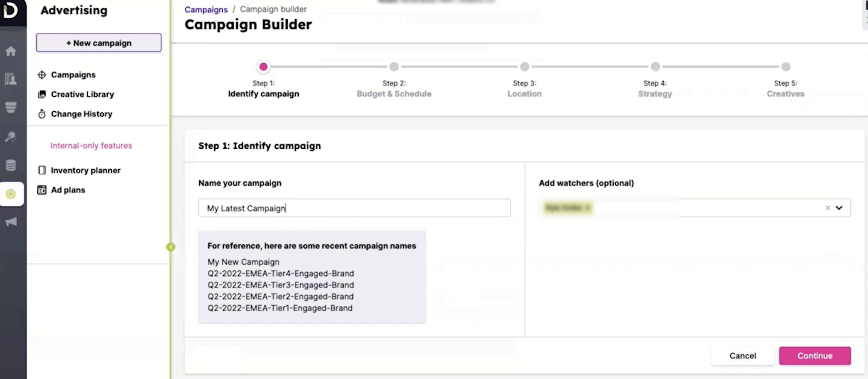Image resolution: width=868 pixels, height=379 pixels.
Task: Collapse the sidebar with the green arrow handle
Action: click(171, 247)
